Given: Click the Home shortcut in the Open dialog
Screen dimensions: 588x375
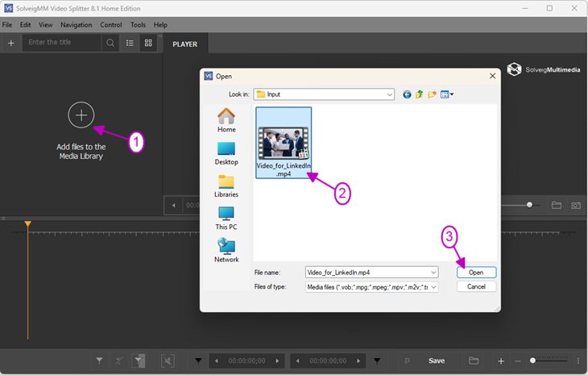Looking at the screenshot, I should [x=226, y=119].
